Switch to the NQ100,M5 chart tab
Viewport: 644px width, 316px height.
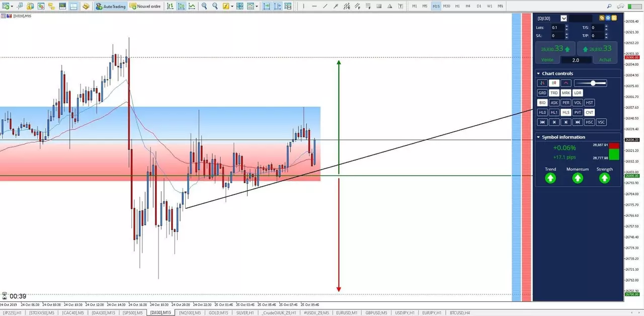pyautogui.click(x=190, y=312)
